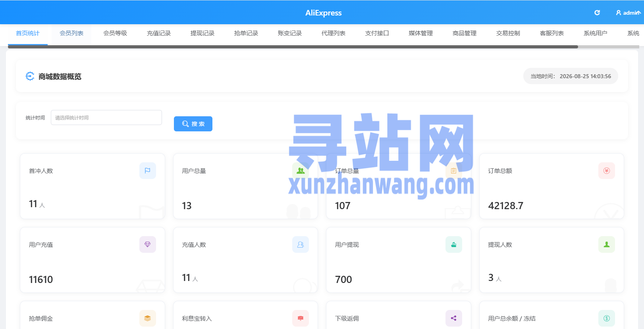This screenshot has height=329, width=644.
Task: Open the 支付接口 tab
Action: coord(377,33)
